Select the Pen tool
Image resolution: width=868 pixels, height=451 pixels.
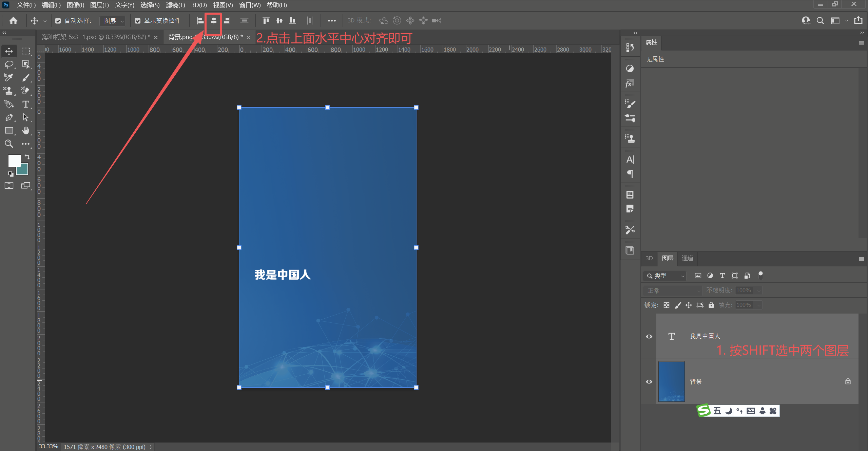click(9, 117)
